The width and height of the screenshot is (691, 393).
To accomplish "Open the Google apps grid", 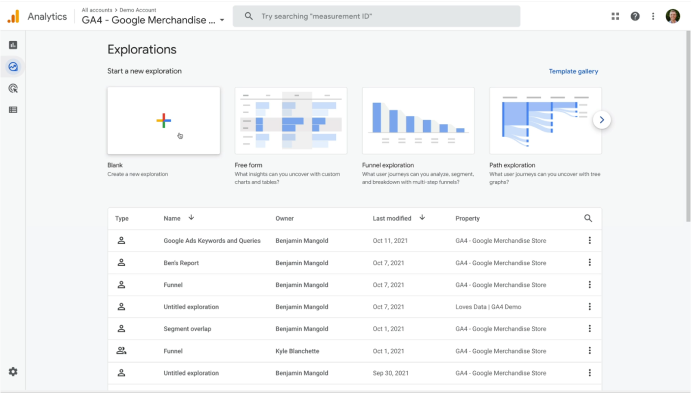I will click(x=615, y=16).
